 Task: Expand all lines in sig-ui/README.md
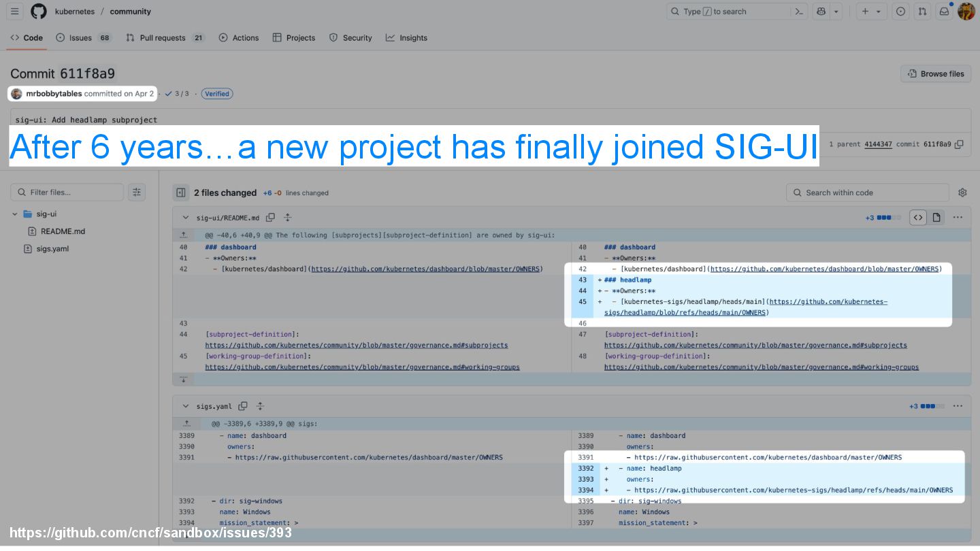(x=288, y=218)
